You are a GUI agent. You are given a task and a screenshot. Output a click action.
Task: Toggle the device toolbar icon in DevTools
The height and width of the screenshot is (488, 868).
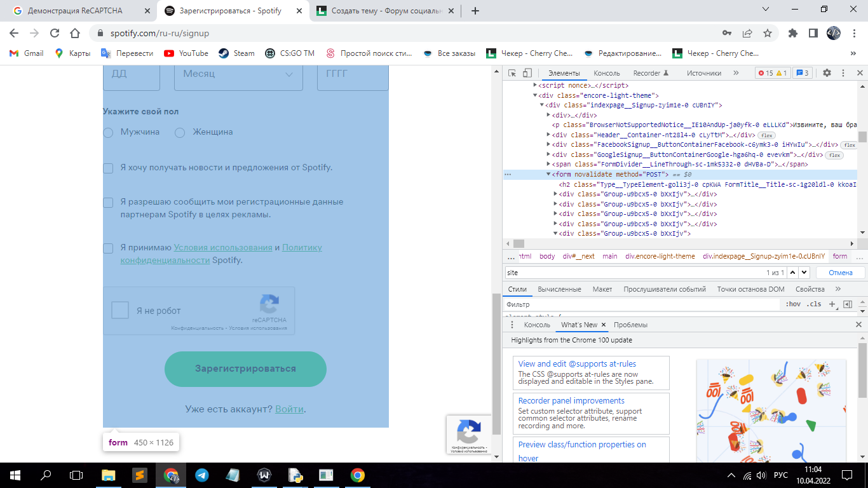pos(527,73)
